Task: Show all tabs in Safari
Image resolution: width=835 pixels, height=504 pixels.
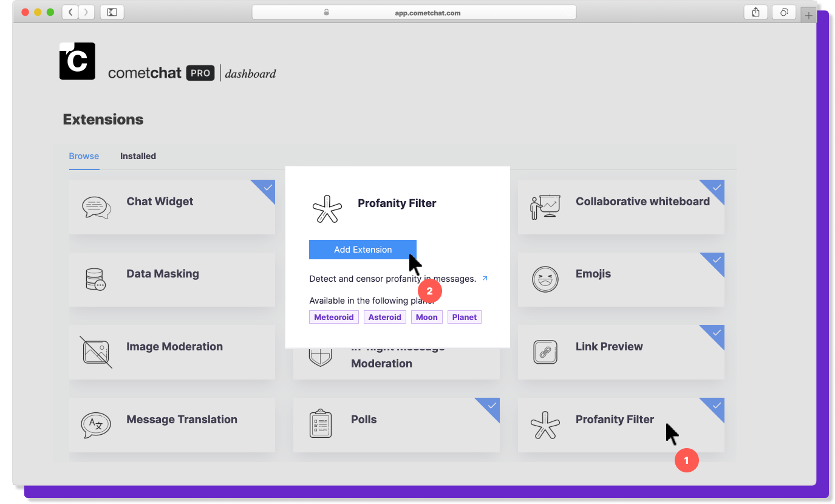Action: (784, 12)
